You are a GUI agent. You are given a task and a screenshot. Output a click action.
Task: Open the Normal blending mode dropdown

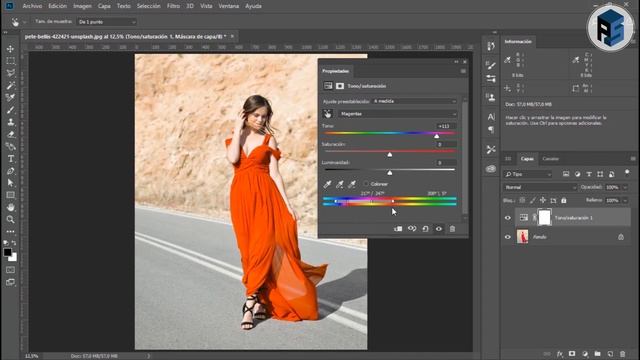coord(540,187)
